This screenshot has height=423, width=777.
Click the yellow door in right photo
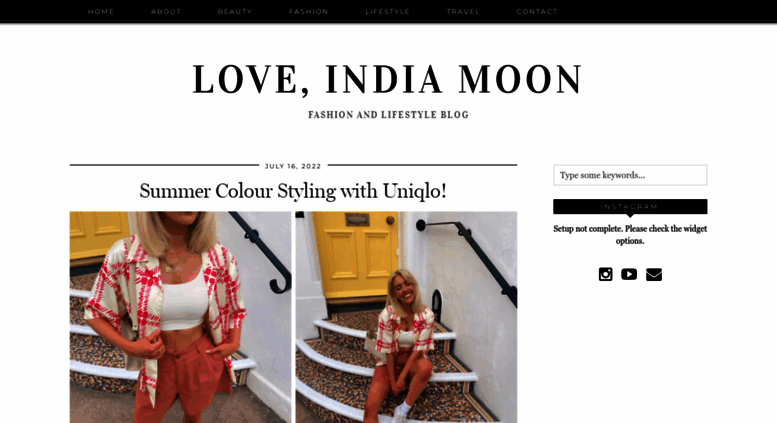356,254
